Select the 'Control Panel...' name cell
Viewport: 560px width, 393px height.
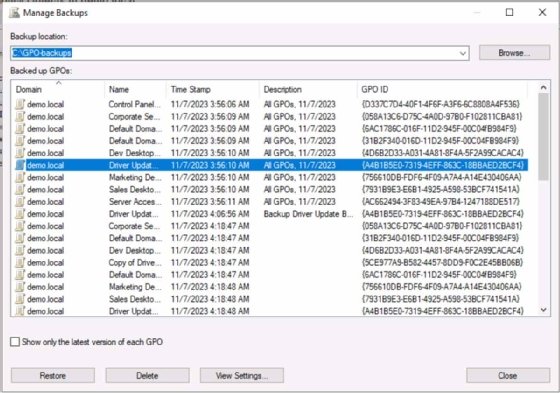pyautogui.click(x=134, y=104)
